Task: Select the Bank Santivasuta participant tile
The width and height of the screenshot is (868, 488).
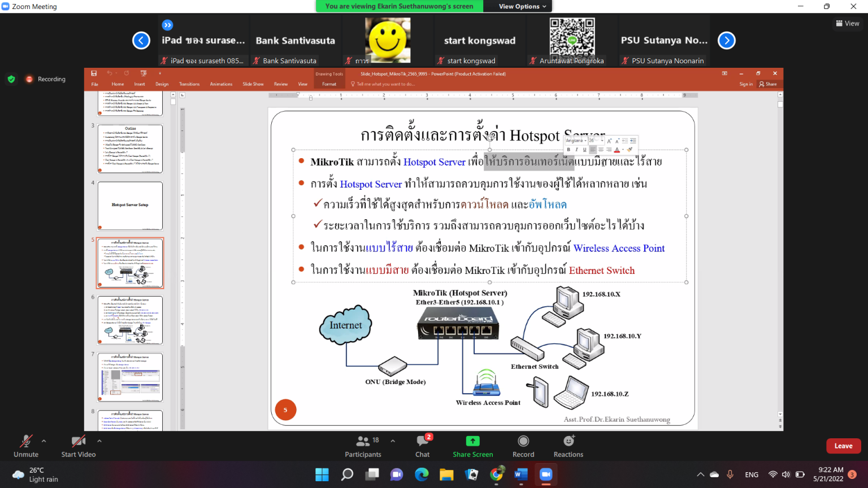Action: click(295, 41)
